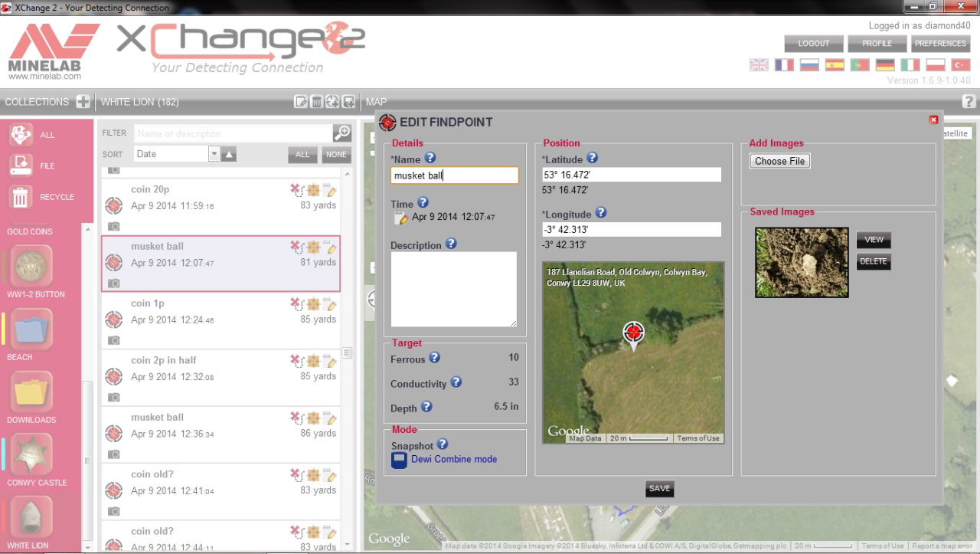Image resolution: width=980 pixels, height=554 pixels.
Task: Open the PROFILE page
Action: click(x=877, y=44)
